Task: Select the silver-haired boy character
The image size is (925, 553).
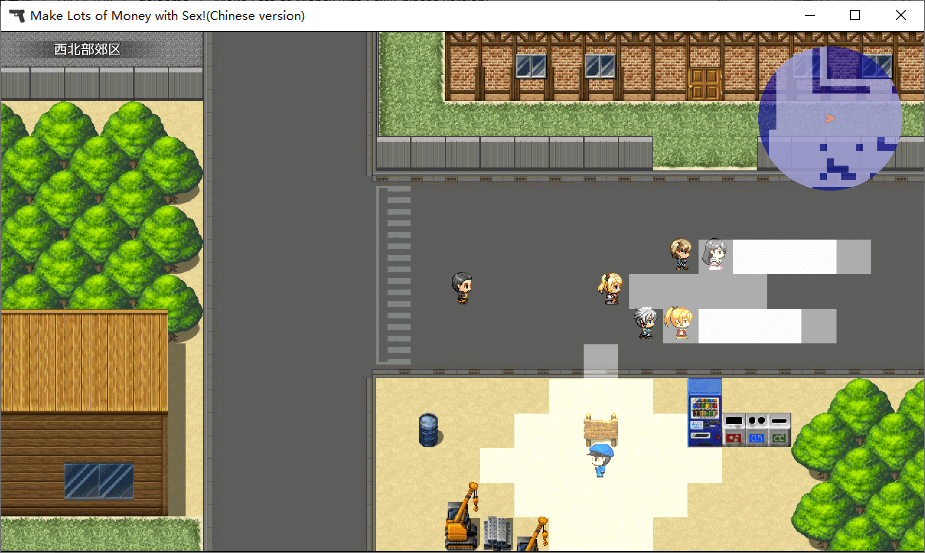Action: 645,322
